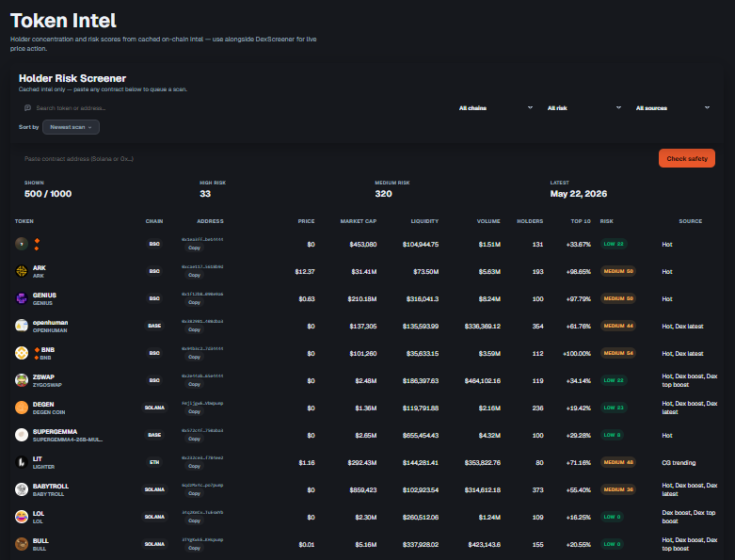735x560 pixels.
Task: Focus the Paste contract address field
Action: pos(337,158)
